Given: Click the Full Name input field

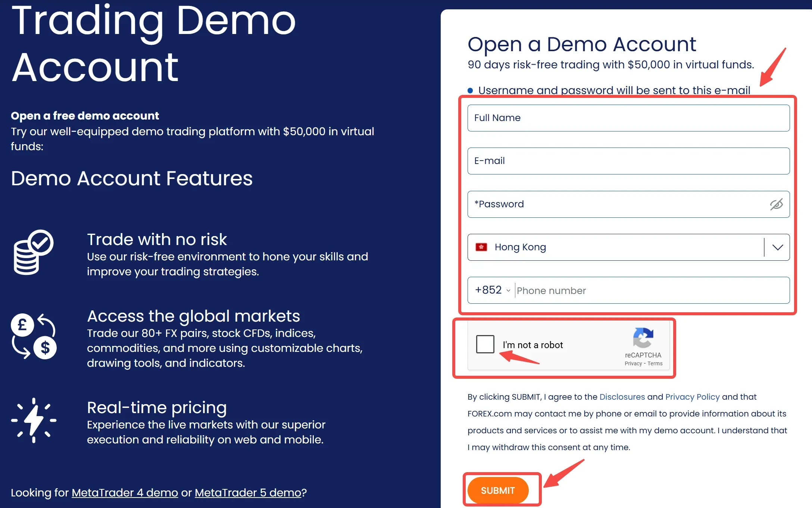Looking at the screenshot, I should pyautogui.click(x=628, y=118).
